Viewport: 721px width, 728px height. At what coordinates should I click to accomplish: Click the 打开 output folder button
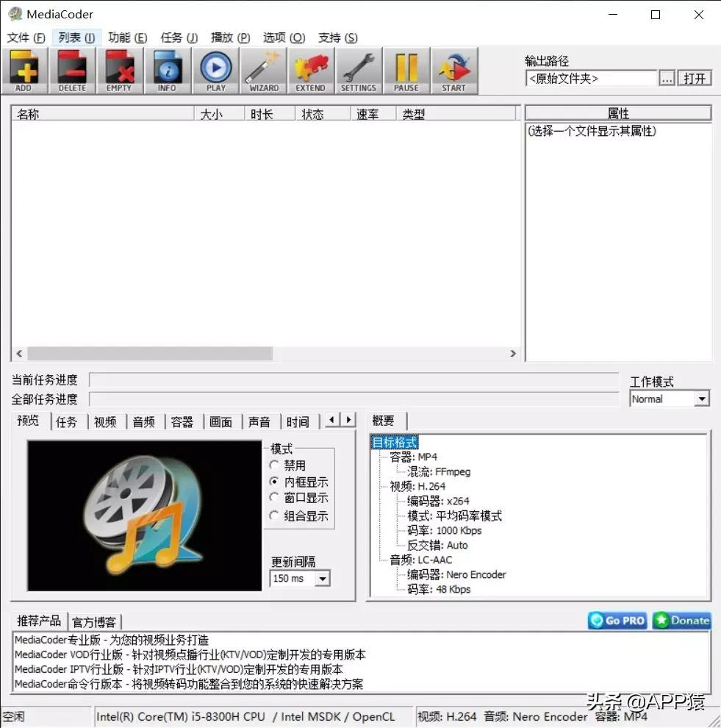click(695, 79)
